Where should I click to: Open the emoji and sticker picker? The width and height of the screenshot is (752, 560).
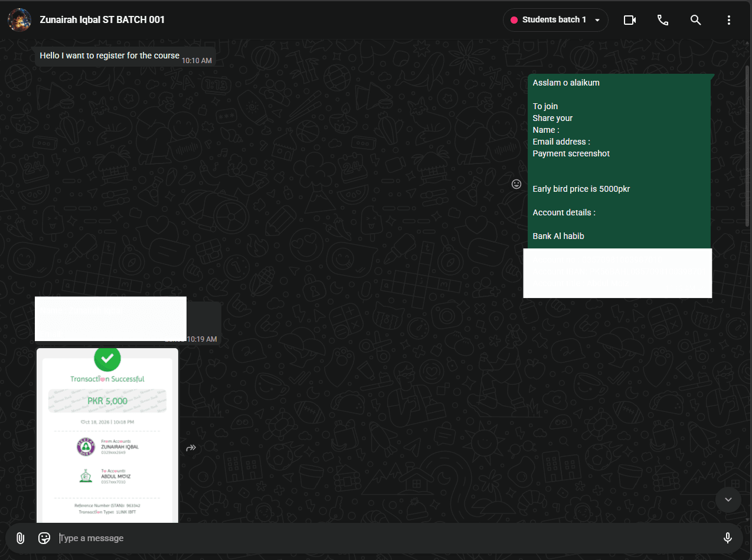[x=44, y=538]
